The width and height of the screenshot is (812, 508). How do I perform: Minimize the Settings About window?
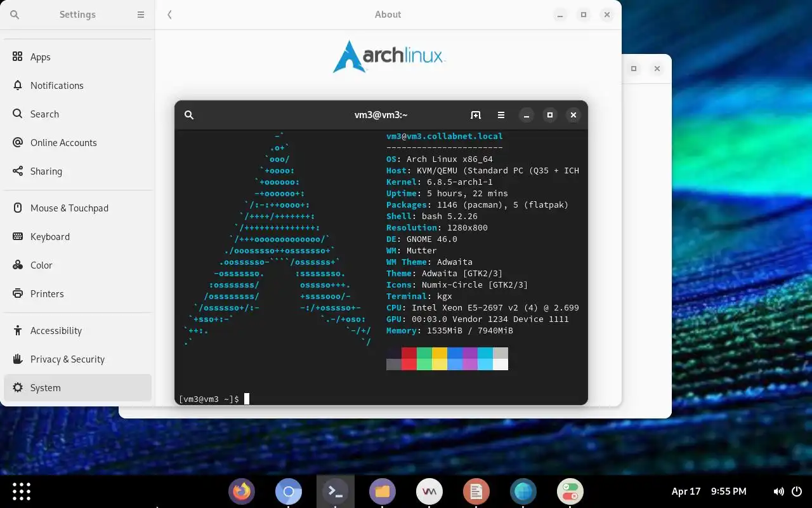tap(560, 15)
